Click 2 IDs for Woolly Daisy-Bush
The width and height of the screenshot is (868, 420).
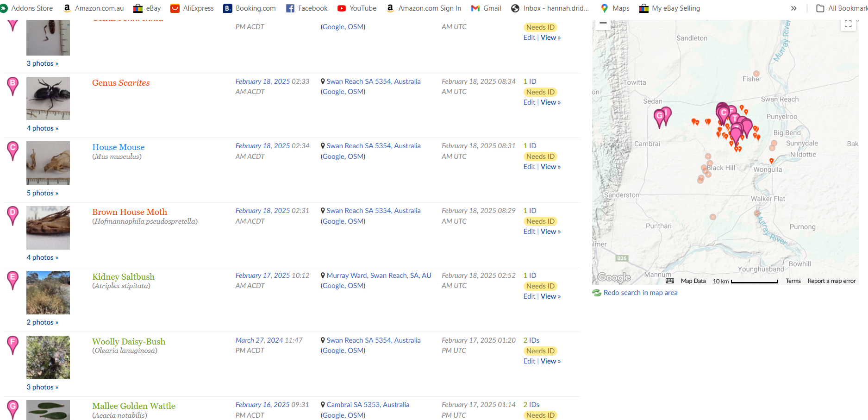point(531,340)
